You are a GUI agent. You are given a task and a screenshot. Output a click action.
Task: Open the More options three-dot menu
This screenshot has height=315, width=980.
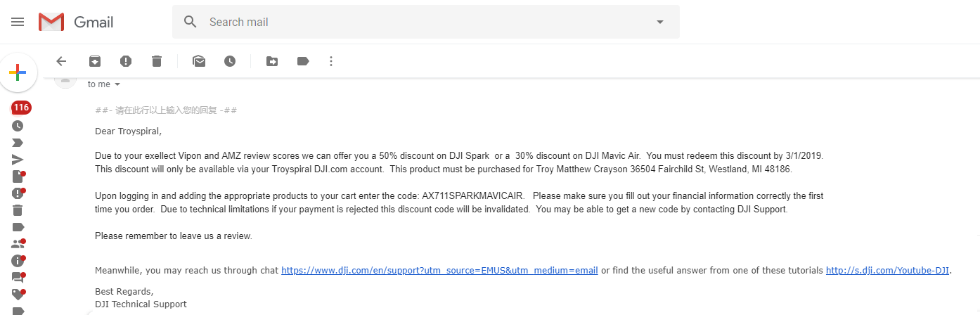click(x=331, y=61)
